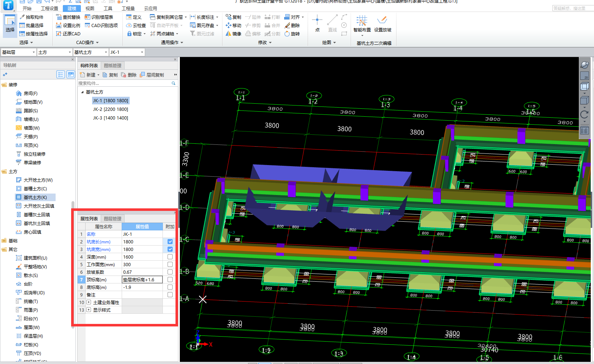The width and height of the screenshot is (594, 364).
Task: Click 删除 delete in modify group
Action: coord(292,25)
